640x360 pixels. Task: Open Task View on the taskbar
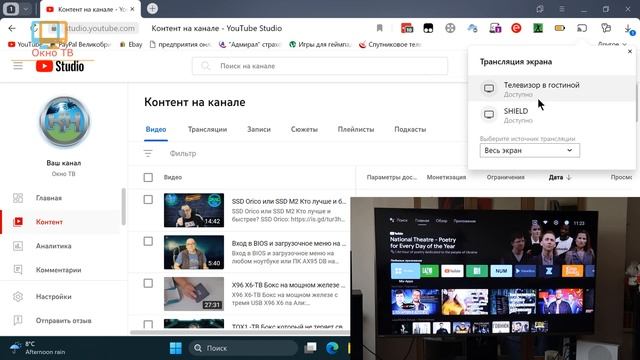coord(310,348)
